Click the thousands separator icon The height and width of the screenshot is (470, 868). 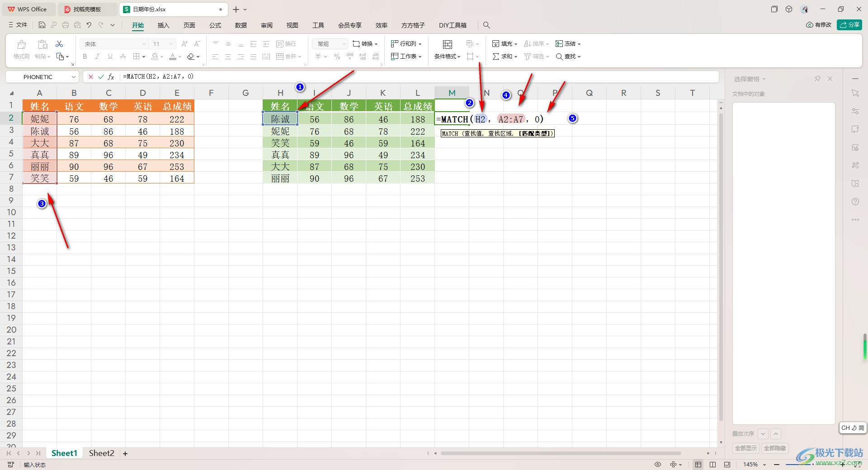click(x=350, y=56)
